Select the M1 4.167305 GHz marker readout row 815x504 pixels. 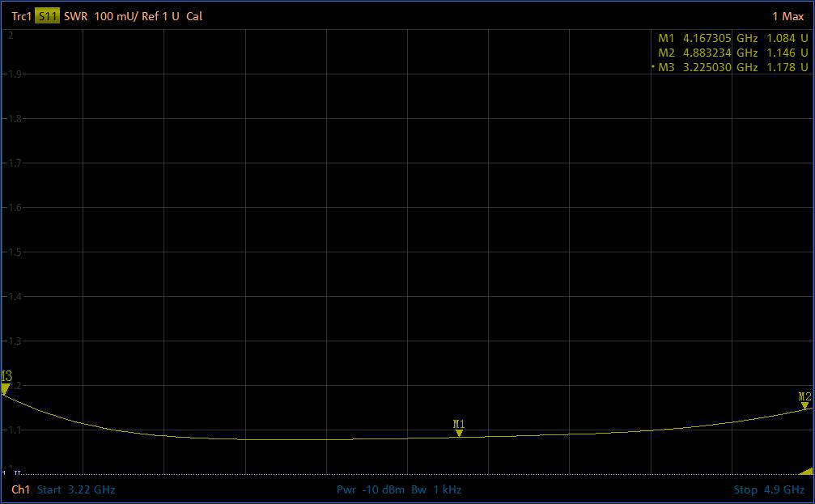[x=732, y=38]
